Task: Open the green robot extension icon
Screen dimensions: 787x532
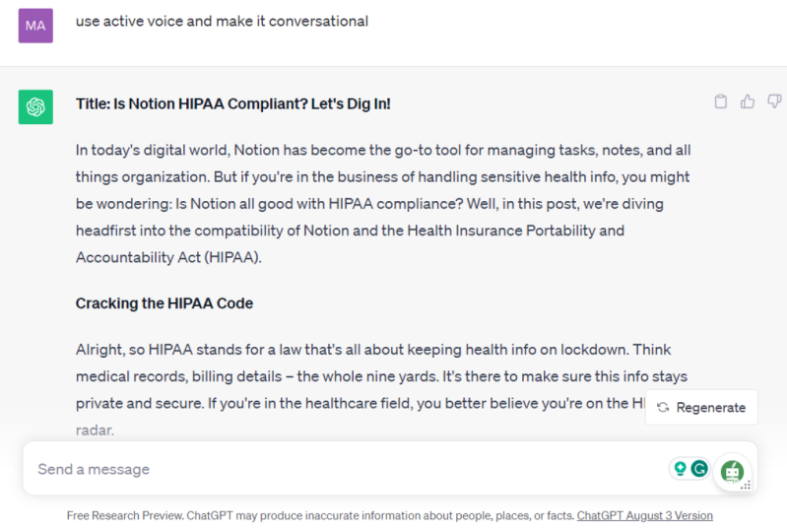Action: tap(732, 472)
